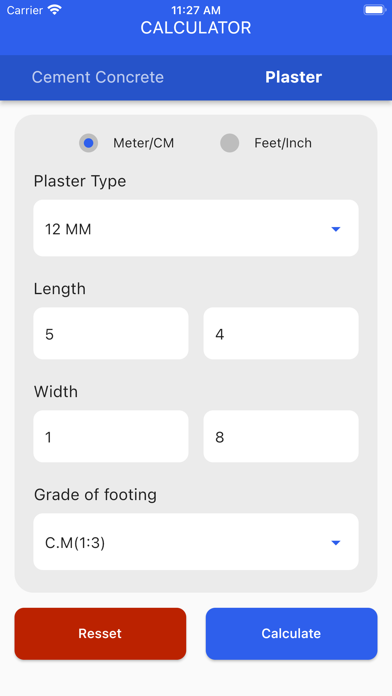This screenshot has width=392, height=696.
Task: Focus the Length meter field showing 5
Action: tap(111, 333)
